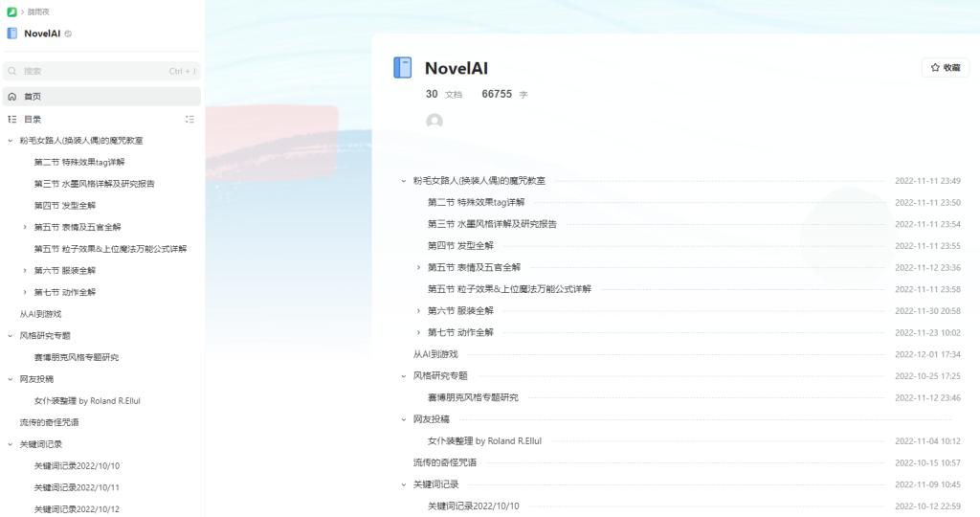Click the blue NovelAI book icon in sidebar
Viewport: 980px width, 517px height.
click(x=11, y=34)
